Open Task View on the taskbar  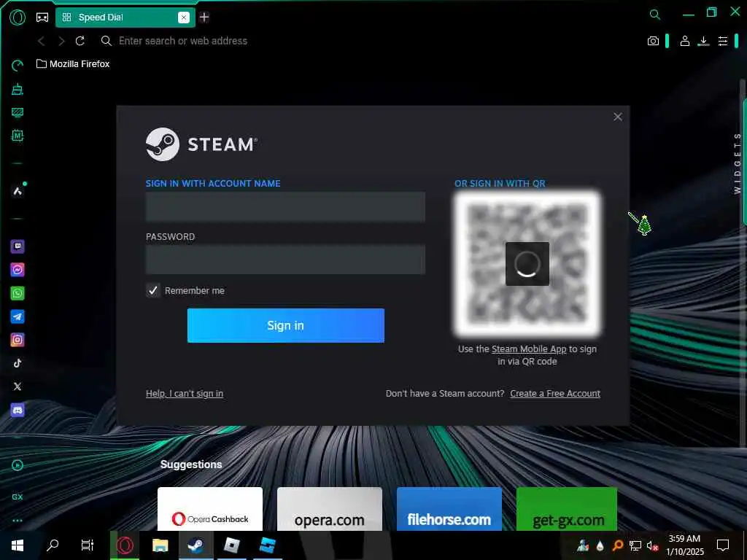(88, 545)
